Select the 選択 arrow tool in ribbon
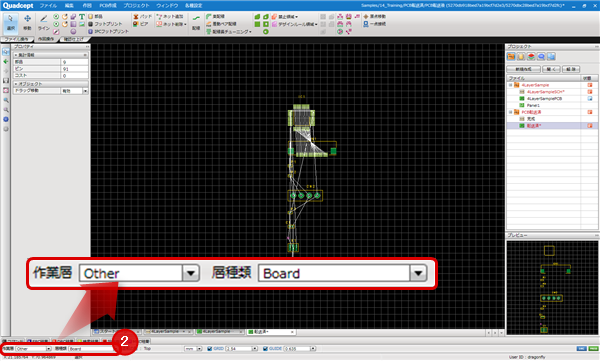This screenshot has height=361, width=600. (10, 23)
